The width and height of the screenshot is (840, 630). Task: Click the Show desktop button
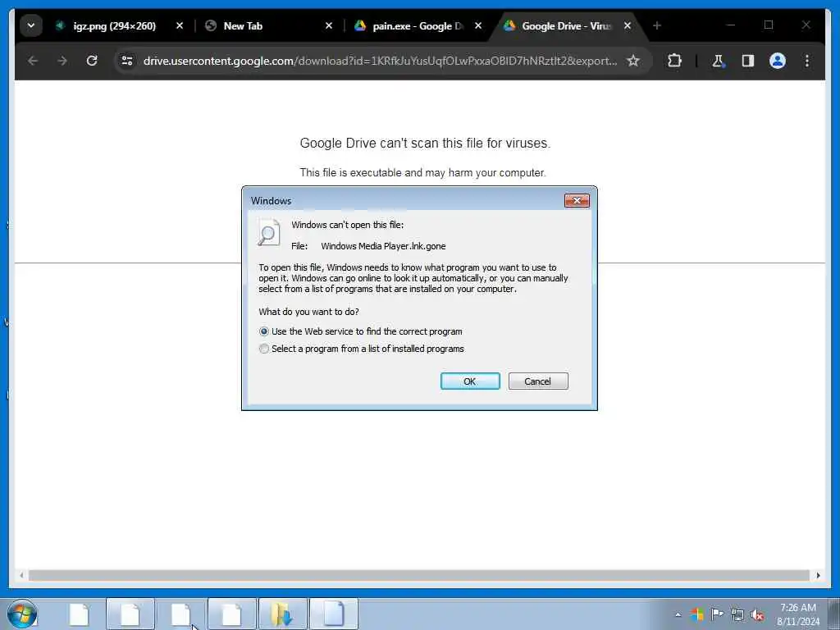[x=834, y=614]
